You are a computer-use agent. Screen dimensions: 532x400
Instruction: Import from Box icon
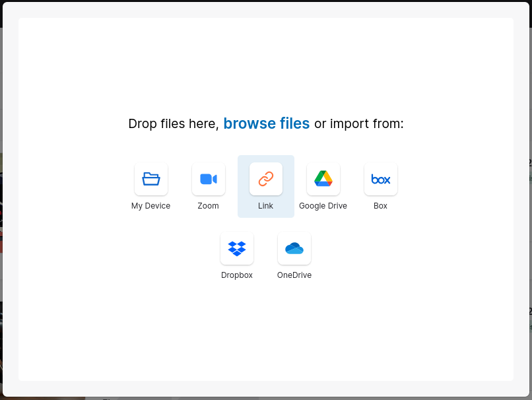tap(380, 179)
